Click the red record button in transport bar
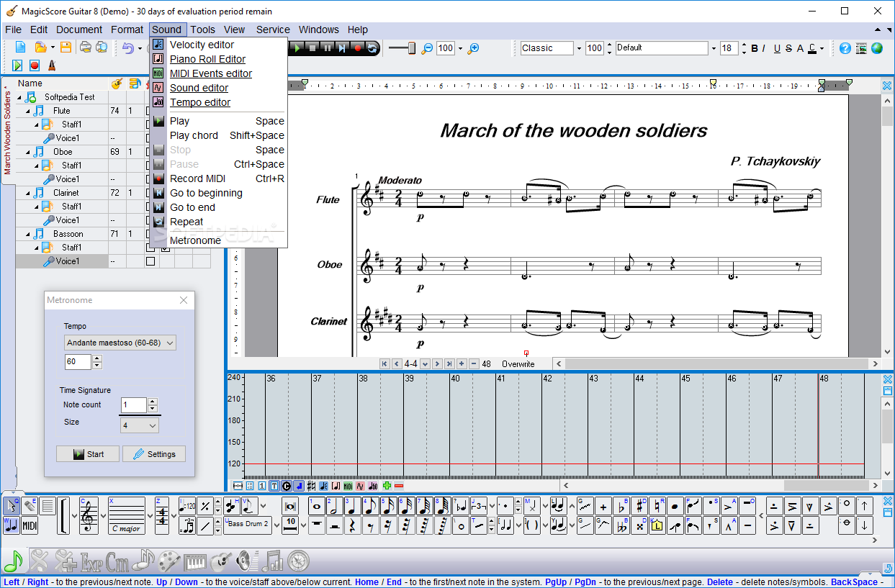Viewport: 895px width, 588px height. [358, 48]
